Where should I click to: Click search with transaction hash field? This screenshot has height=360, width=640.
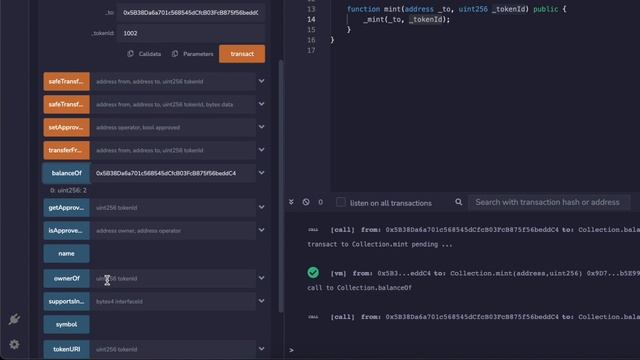pyautogui.click(x=549, y=202)
